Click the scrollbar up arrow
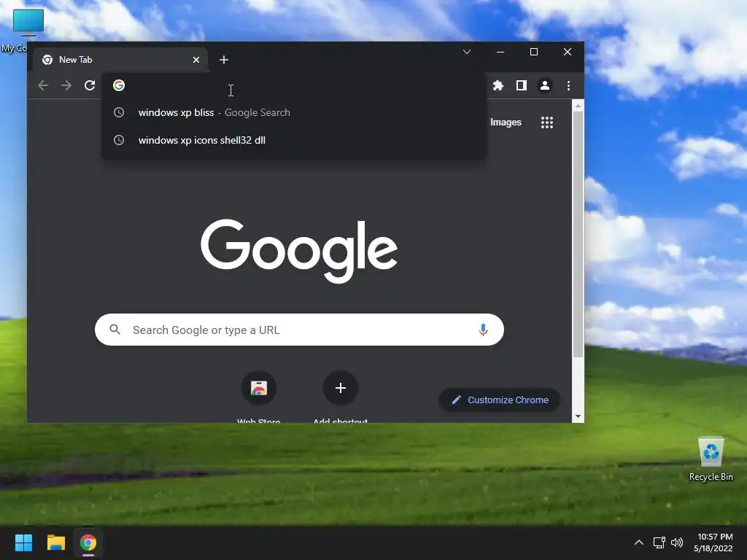The image size is (747, 560). [578, 106]
